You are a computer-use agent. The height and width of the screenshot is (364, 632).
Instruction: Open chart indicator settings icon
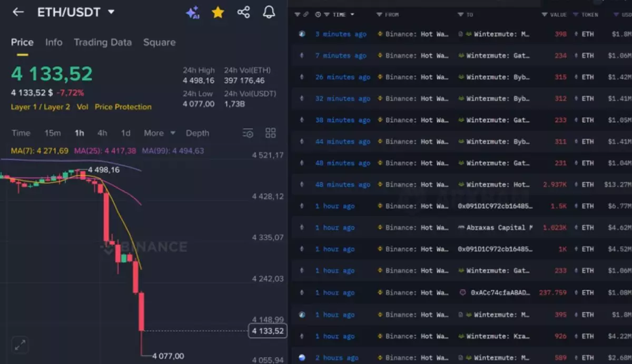(248, 133)
